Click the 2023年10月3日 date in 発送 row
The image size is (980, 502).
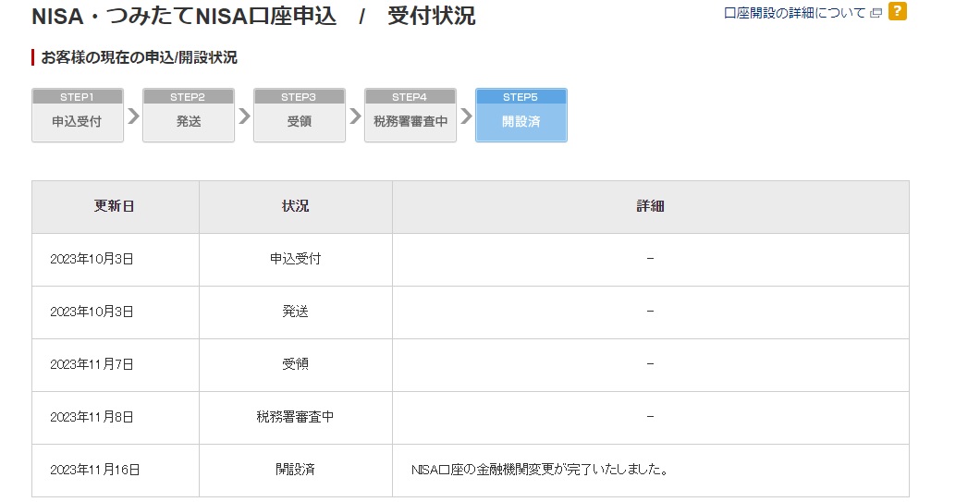pos(92,312)
